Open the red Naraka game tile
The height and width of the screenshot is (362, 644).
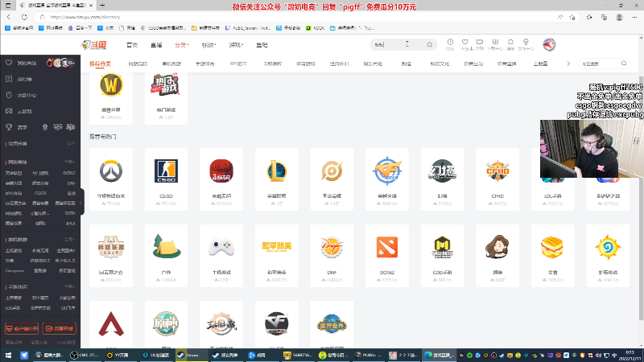point(221,179)
